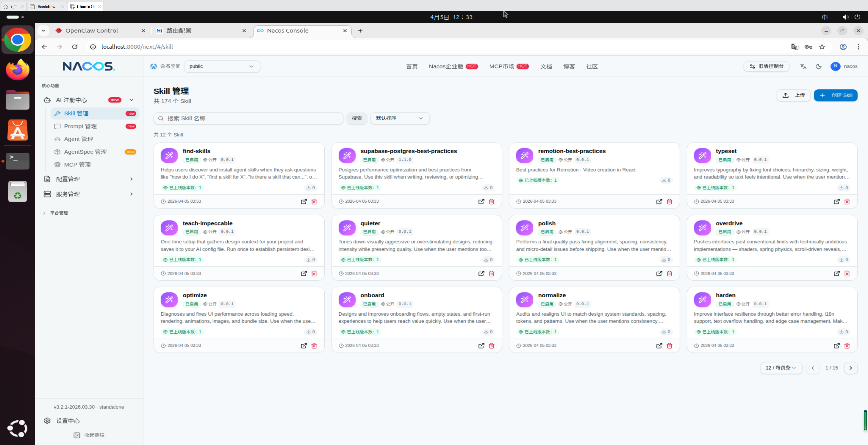The width and height of the screenshot is (868, 445).
Task: Delete the find-skills skill card
Action: pos(314,201)
